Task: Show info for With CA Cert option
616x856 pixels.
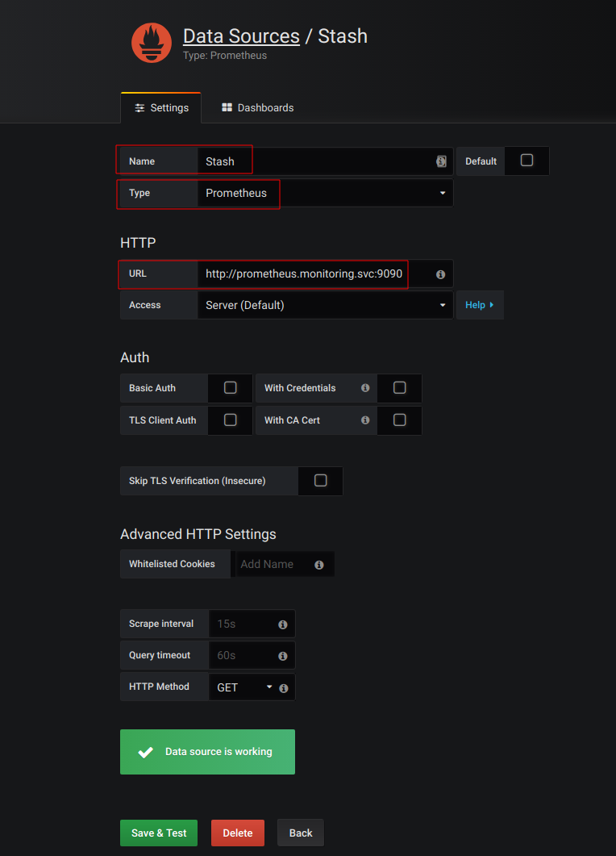Action: click(x=365, y=420)
